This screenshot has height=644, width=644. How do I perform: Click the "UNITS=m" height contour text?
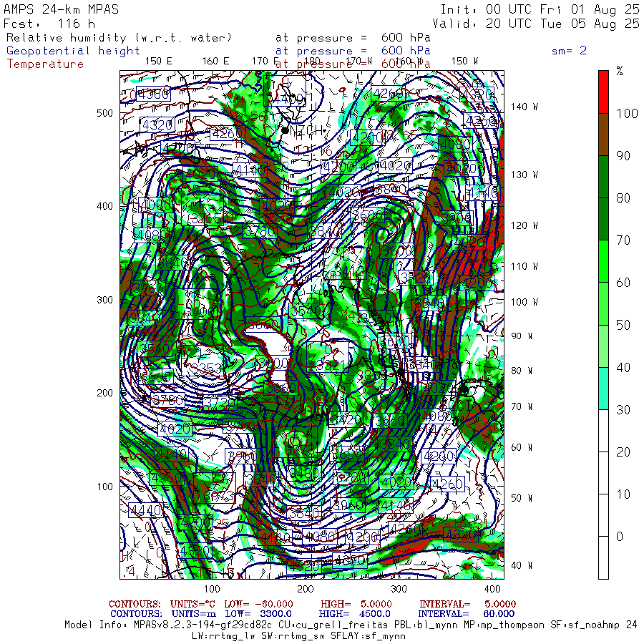tap(193, 614)
